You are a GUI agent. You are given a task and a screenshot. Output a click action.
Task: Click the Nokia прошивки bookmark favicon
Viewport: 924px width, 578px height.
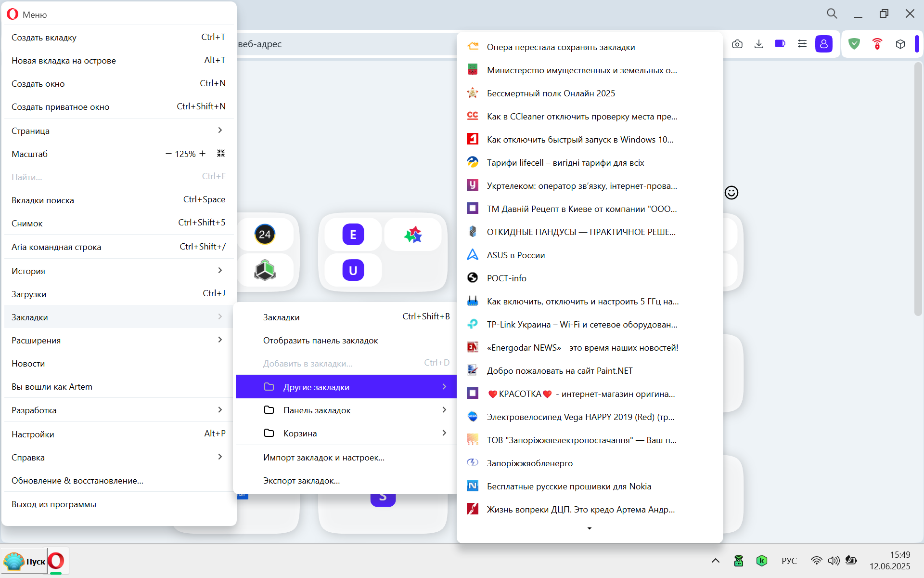pyautogui.click(x=473, y=486)
